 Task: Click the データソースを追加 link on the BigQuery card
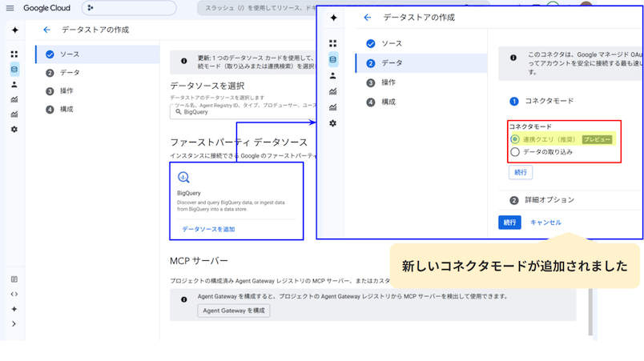tap(208, 229)
